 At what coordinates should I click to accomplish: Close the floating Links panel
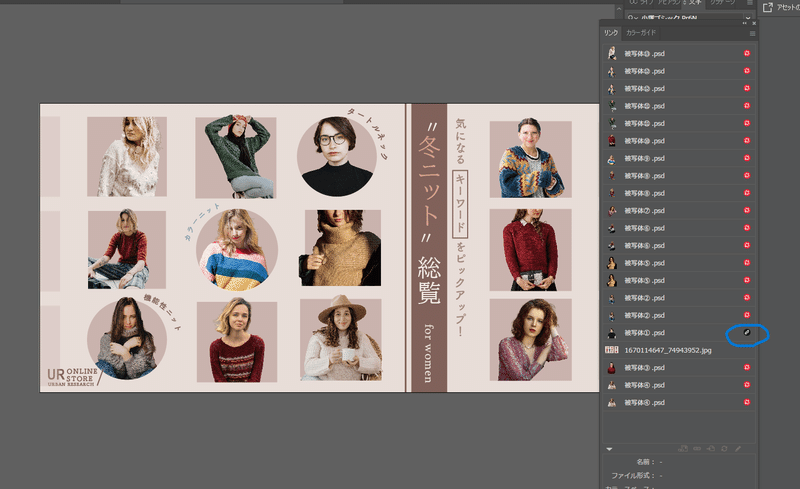[x=754, y=23]
